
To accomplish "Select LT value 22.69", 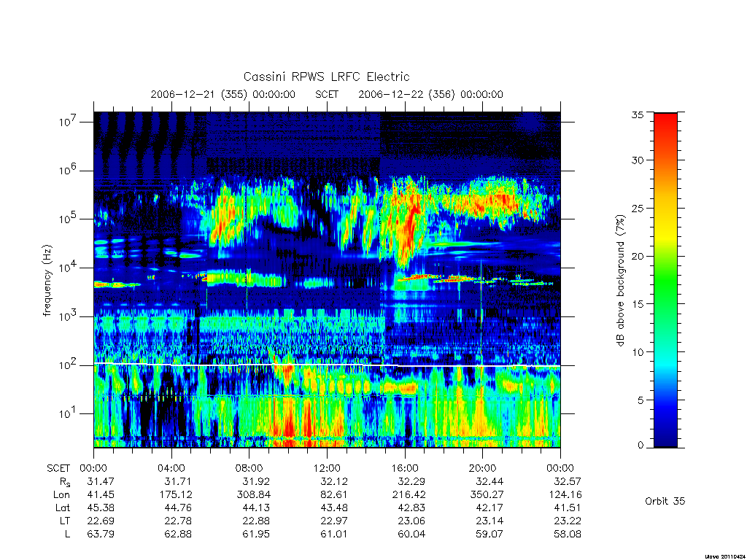I will tap(101, 521).
